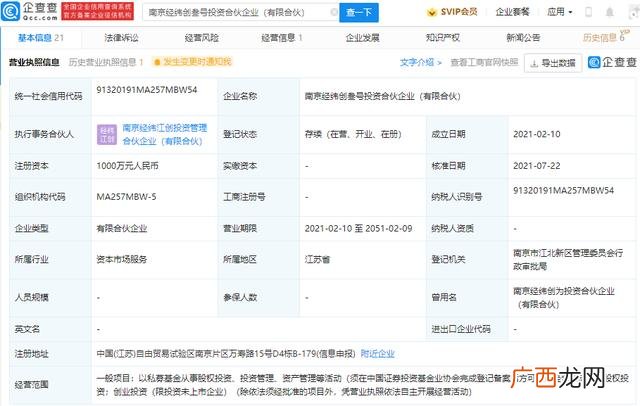The image size is (640, 406).
Task: Select business term 2021-02-10 至 2051-02-09
Action: point(358,229)
